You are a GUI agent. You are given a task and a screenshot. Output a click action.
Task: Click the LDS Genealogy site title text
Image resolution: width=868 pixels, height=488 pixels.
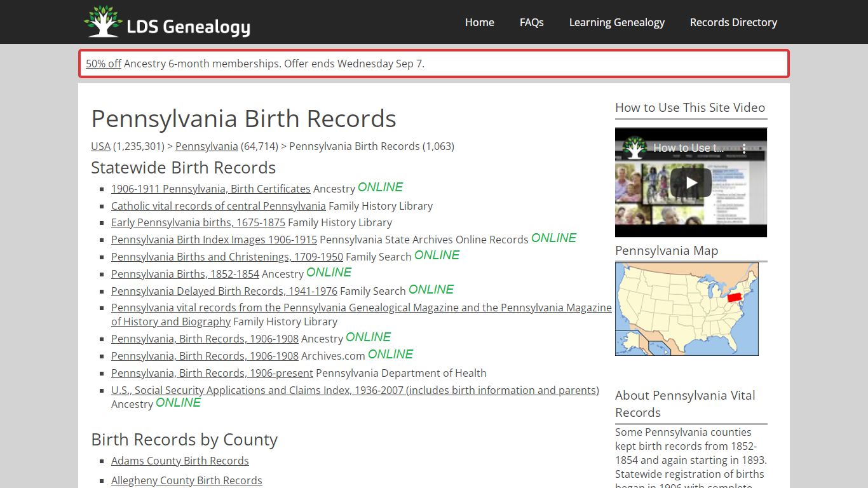(x=189, y=27)
